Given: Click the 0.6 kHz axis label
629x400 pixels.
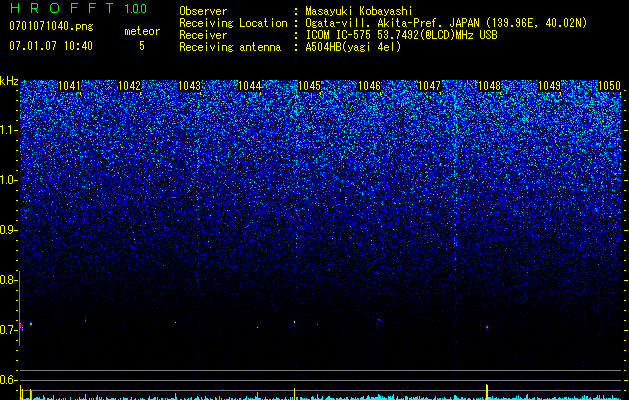Looking at the screenshot, I should [8, 380].
